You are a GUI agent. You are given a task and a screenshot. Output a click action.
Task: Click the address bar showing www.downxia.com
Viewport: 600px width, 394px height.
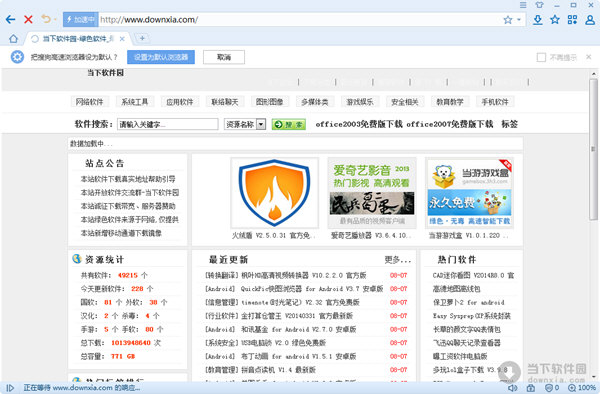pyautogui.click(x=298, y=20)
